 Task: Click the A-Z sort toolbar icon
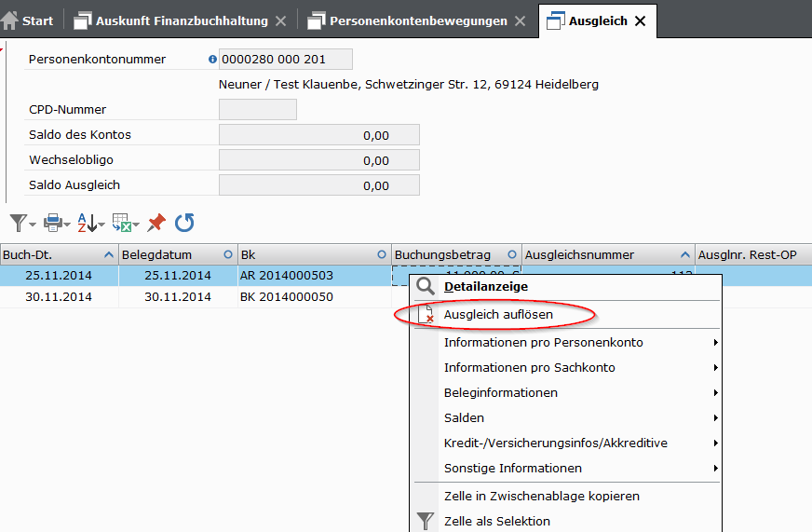tap(87, 223)
